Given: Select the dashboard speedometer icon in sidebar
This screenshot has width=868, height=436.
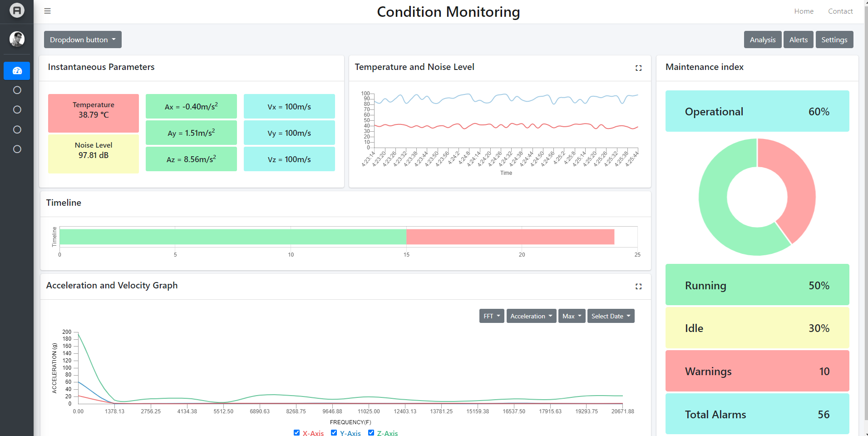Looking at the screenshot, I should (x=17, y=71).
